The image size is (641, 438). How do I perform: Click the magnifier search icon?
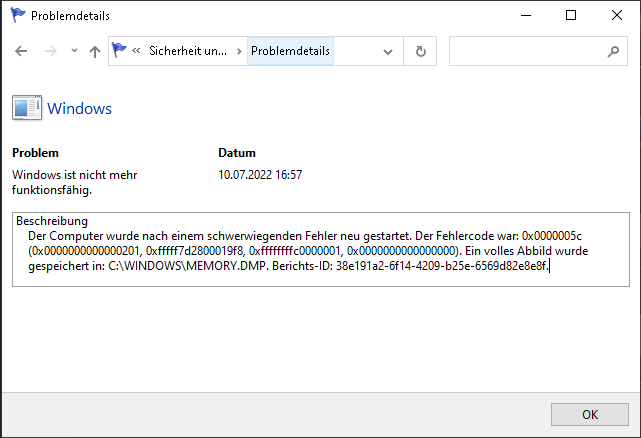[x=613, y=51]
